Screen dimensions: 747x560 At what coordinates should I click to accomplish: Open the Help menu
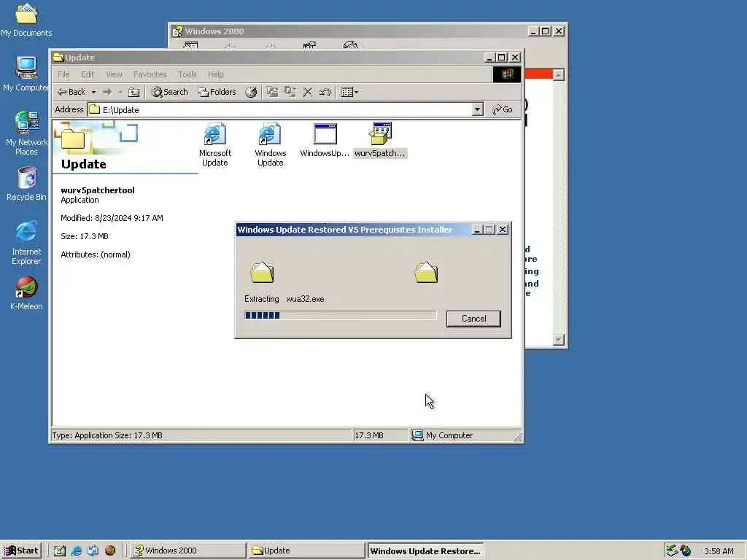coord(215,74)
